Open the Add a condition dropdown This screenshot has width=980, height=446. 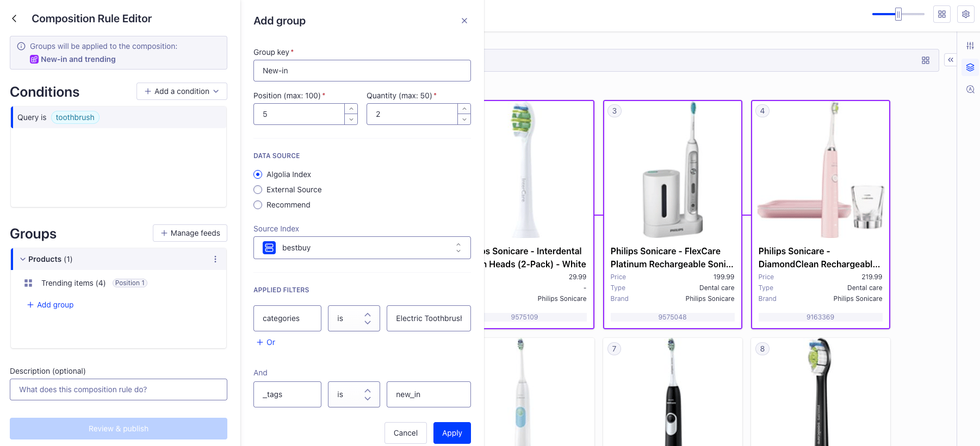click(x=182, y=91)
